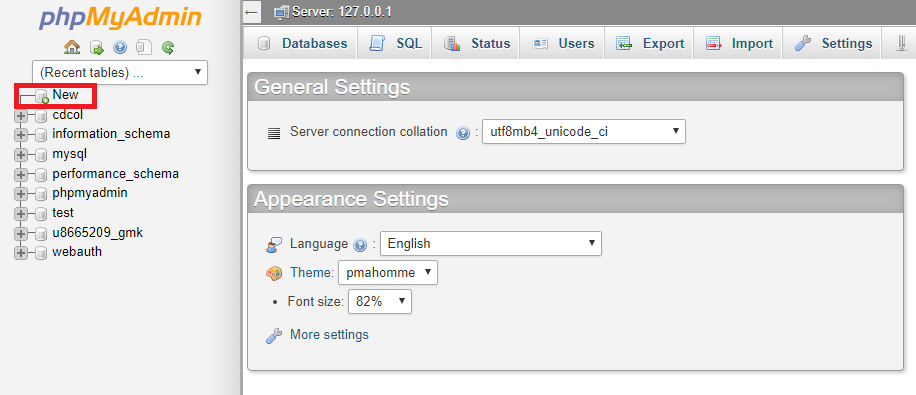Click the left arrow collapse panel icon
916x395 pixels.
(x=252, y=12)
